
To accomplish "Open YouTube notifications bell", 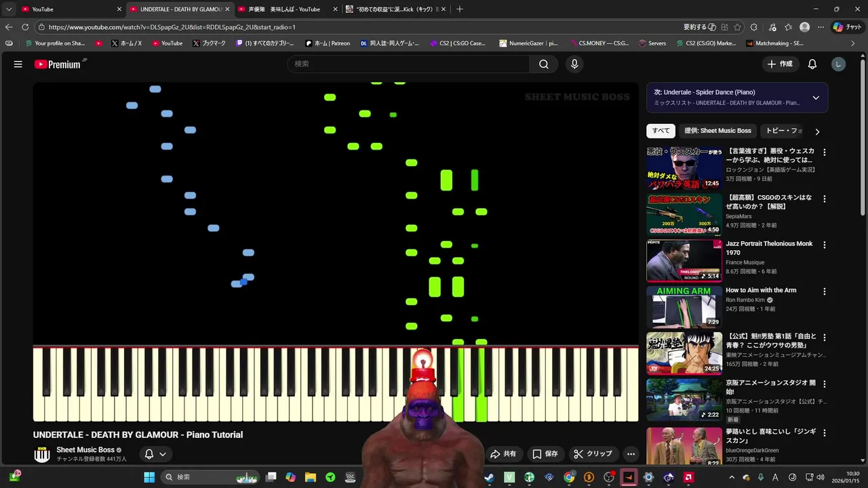I will 812,64.
